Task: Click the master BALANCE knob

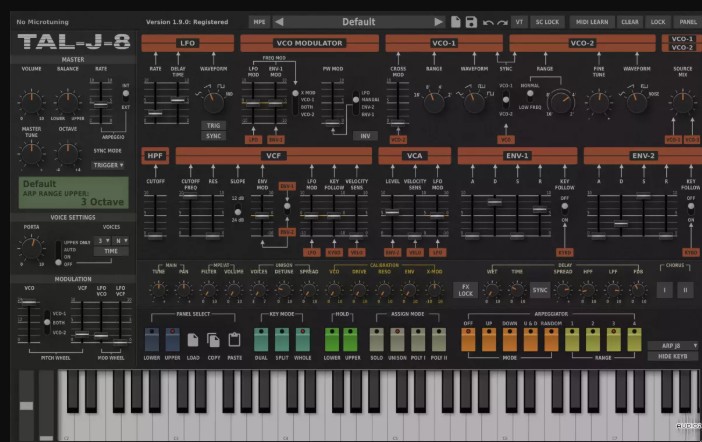Action: click(68, 102)
